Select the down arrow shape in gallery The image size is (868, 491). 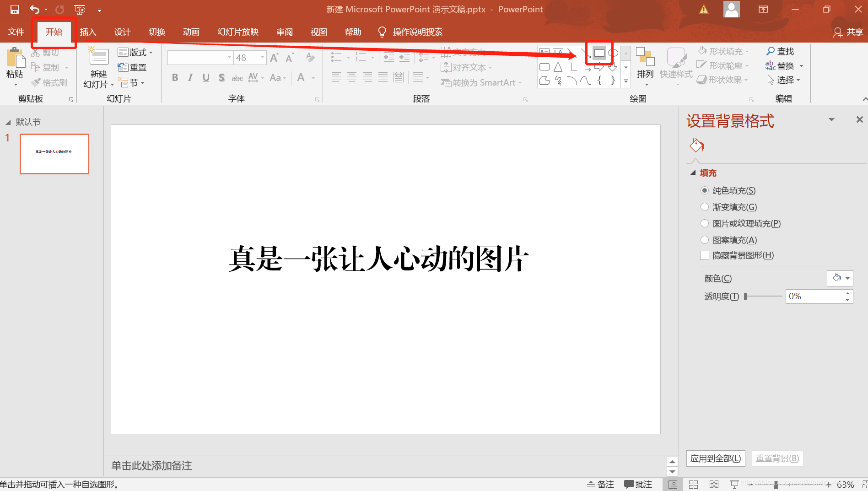pos(613,67)
